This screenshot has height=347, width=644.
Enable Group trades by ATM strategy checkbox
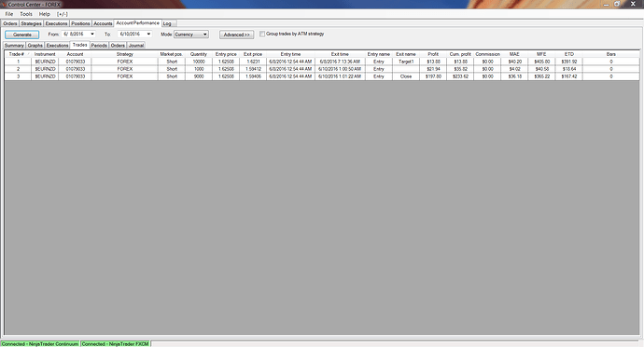262,35
